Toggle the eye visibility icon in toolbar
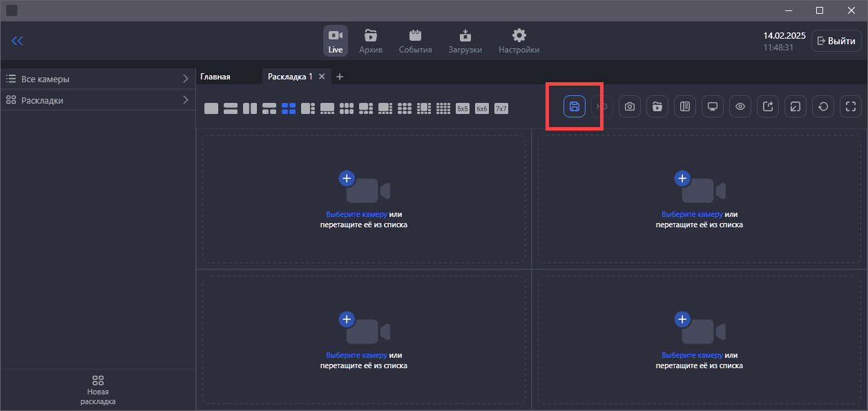 [x=740, y=106]
